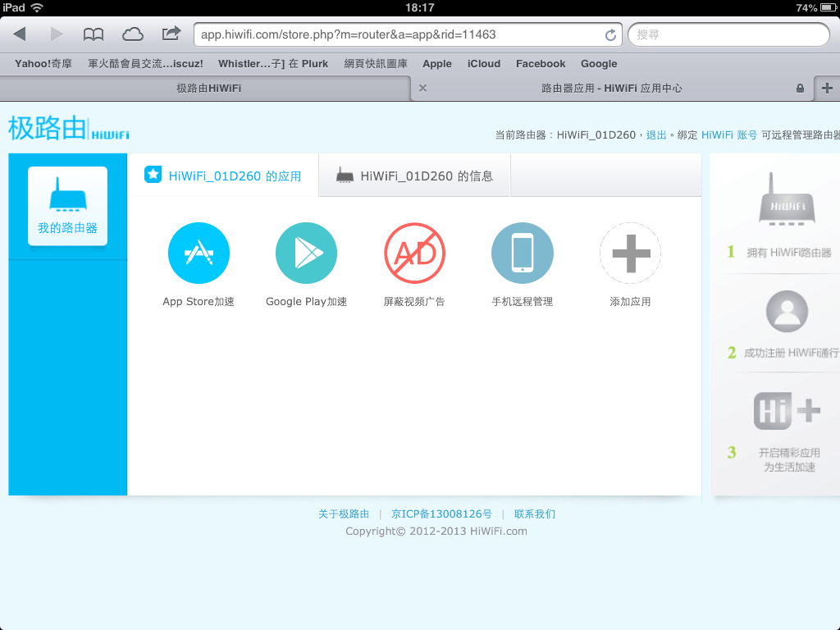Click the Google Play加速 label

pyautogui.click(x=307, y=302)
